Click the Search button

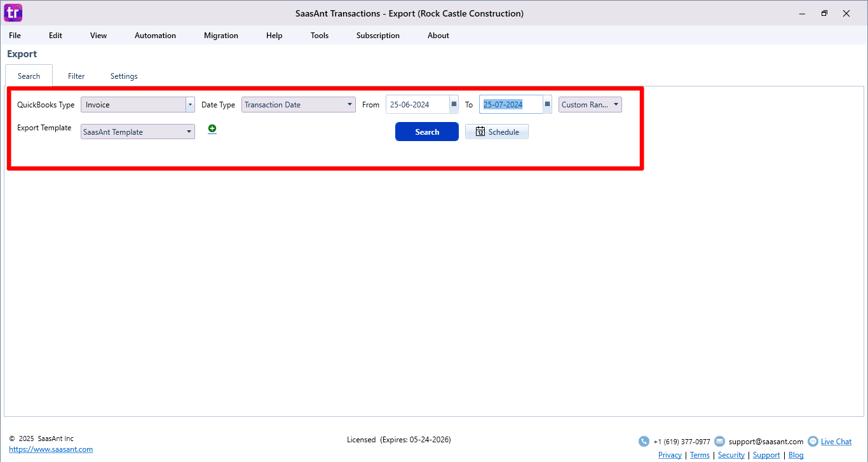coord(426,132)
